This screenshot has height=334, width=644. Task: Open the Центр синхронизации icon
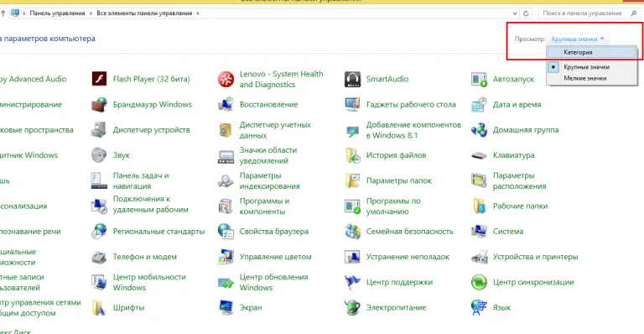tap(479, 282)
